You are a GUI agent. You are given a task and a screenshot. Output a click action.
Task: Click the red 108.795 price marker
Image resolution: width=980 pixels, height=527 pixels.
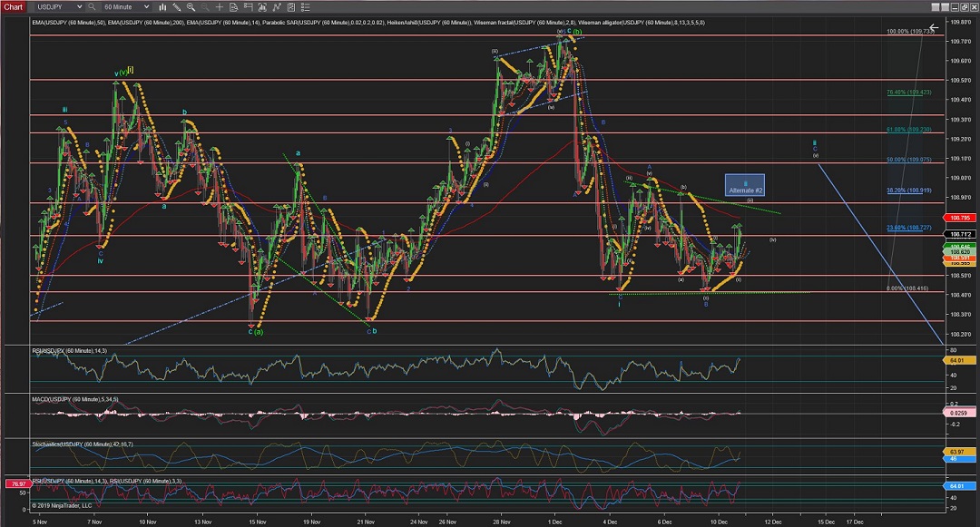tap(960, 218)
